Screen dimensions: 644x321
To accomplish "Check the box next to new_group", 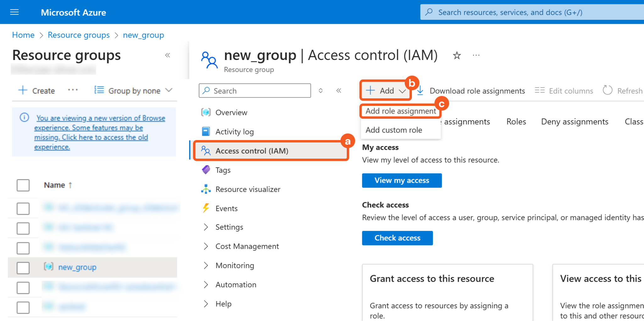I will (x=23, y=268).
